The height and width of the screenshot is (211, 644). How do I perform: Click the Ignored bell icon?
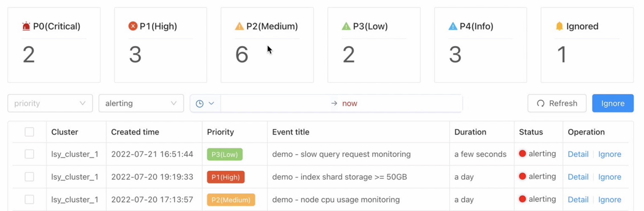pos(559,26)
